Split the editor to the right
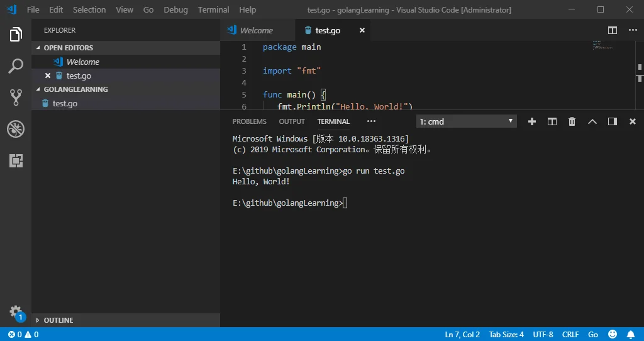 tap(613, 30)
